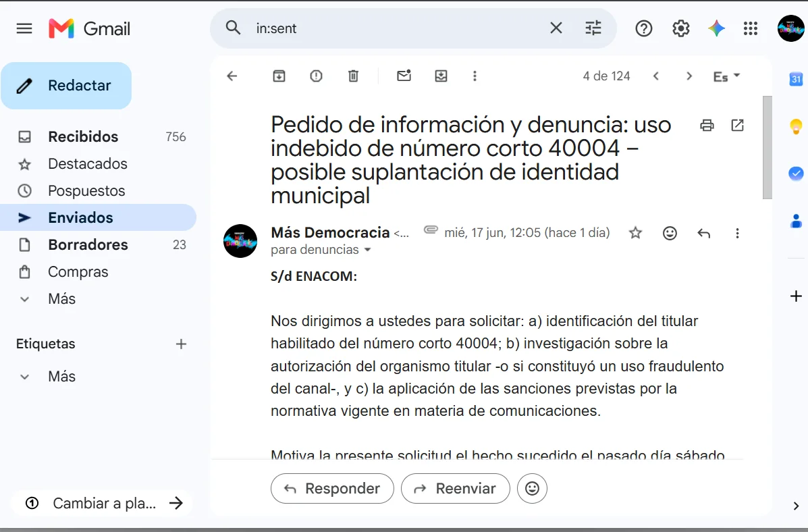The width and height of the screenshot is (808, 532).
Task: Mark the email as unread
Action: [x=404, y=76]
